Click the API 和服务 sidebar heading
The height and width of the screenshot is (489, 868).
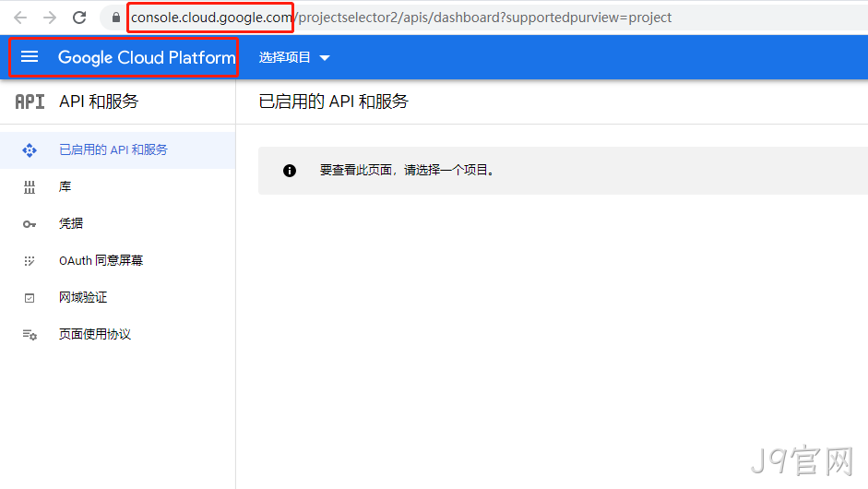point(99,101)
